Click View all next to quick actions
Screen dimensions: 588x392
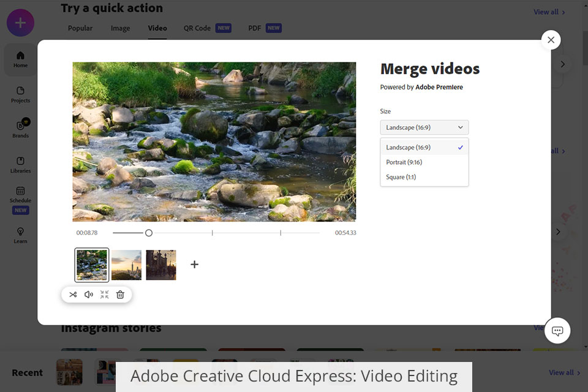[x=549, y=12]
